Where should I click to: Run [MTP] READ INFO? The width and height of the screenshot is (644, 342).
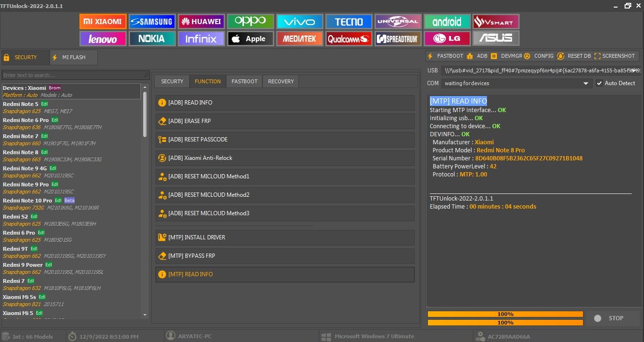pyautogui.click(x=285, y=274)
